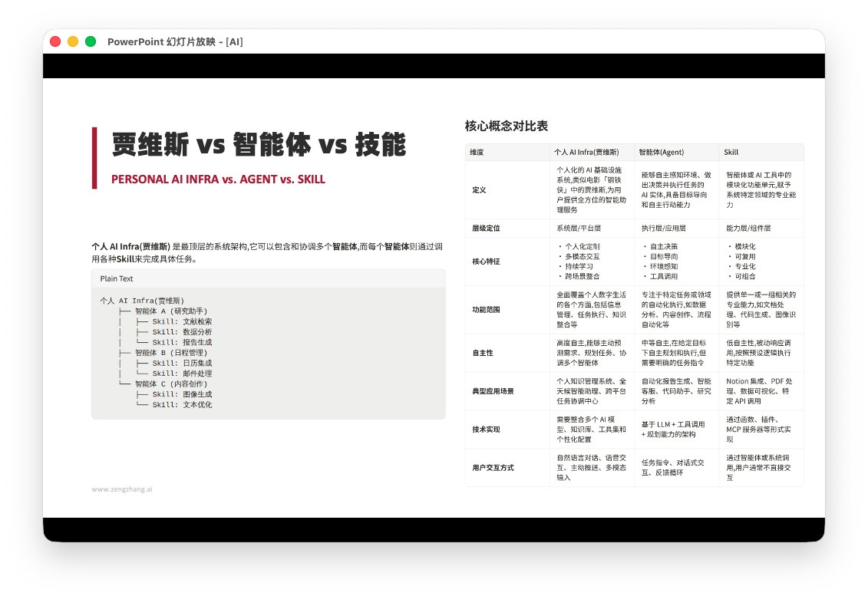Click the "核心特征" row label
868x599 pixels.
[486, 261]
